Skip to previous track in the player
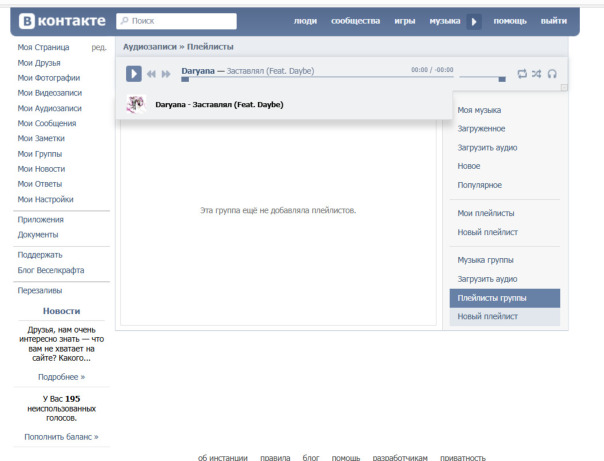Viewport: 604px width, 461px height. (151, 74)
